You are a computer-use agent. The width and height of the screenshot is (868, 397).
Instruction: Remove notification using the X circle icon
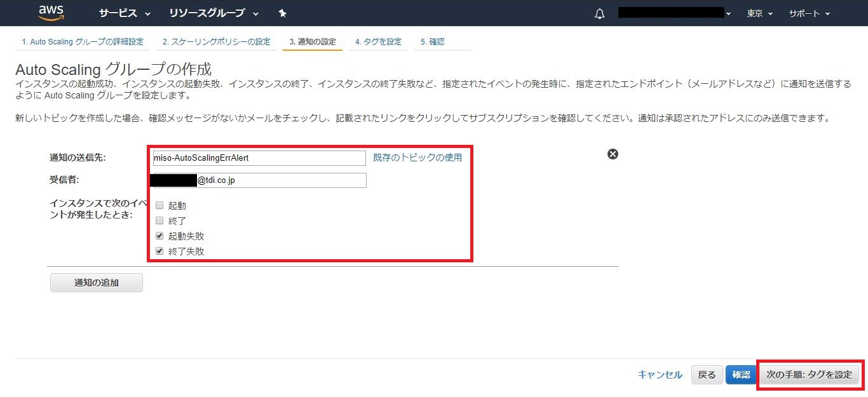(613, 154)
